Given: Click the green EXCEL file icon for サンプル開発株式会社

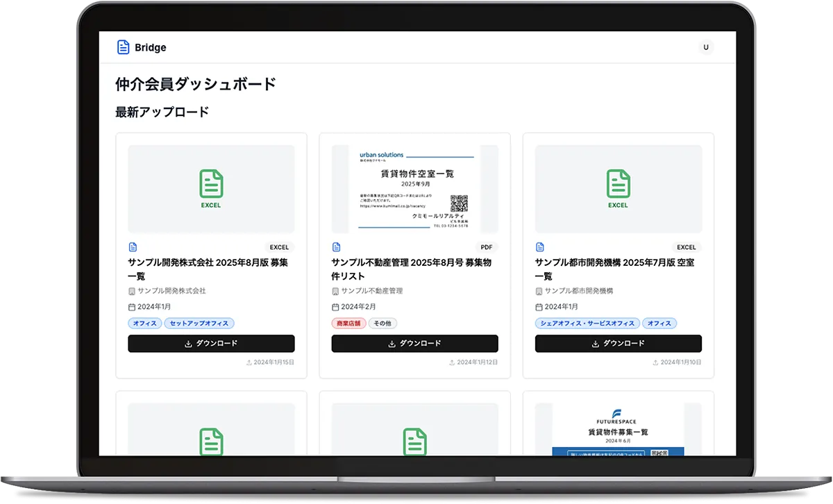Looking at the screenshot, I should click(211, 184).
